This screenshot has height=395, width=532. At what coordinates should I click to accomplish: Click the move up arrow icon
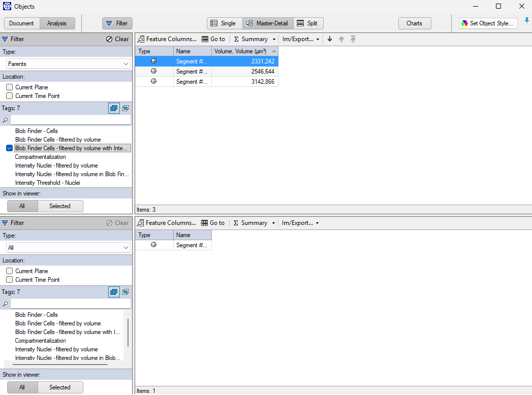pos(341,39)
